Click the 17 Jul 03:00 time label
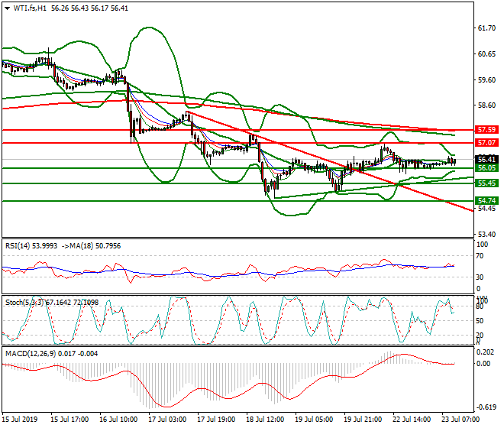 tap(167, 420)
